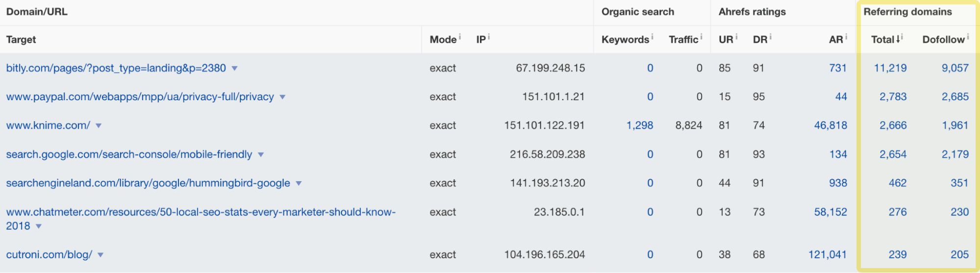Show info tooltip icon beside IP
This screenshot has height=273, width=980.
pos(489,37)
